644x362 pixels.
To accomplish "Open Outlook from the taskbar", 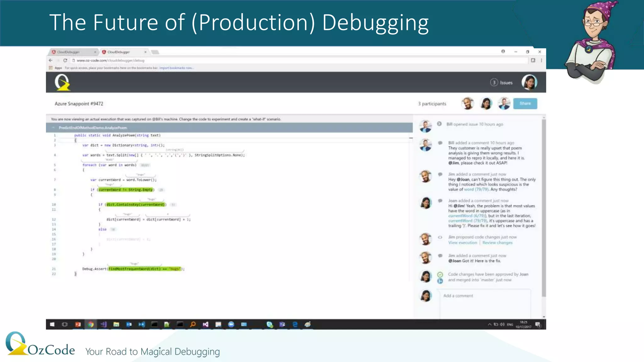I will point(129,324).
